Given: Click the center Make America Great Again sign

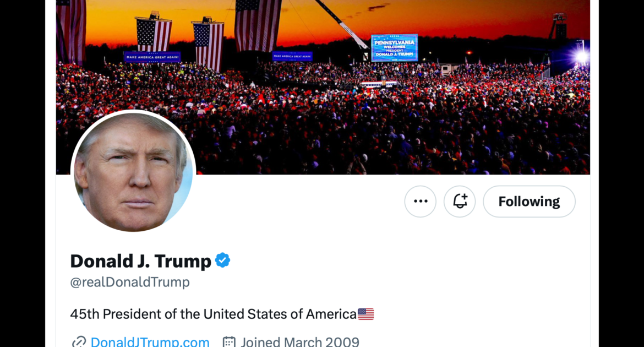Looking at the screenshot, I should (x=292, y=56).
